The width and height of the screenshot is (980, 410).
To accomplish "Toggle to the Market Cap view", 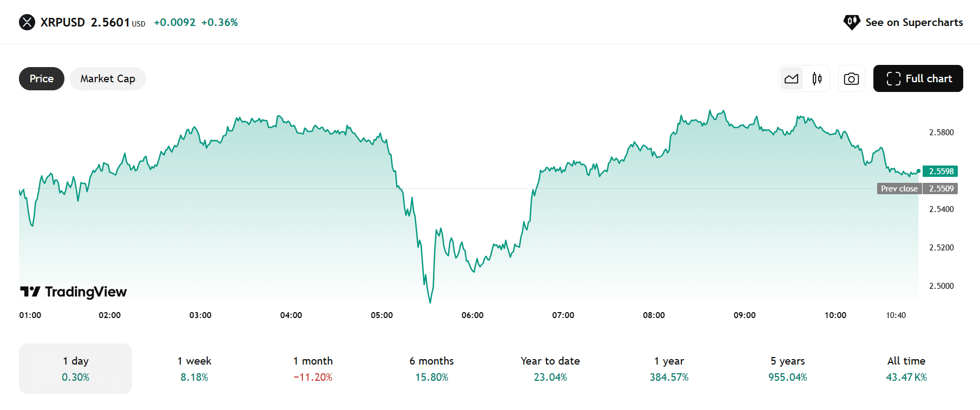I will (108, 78).
